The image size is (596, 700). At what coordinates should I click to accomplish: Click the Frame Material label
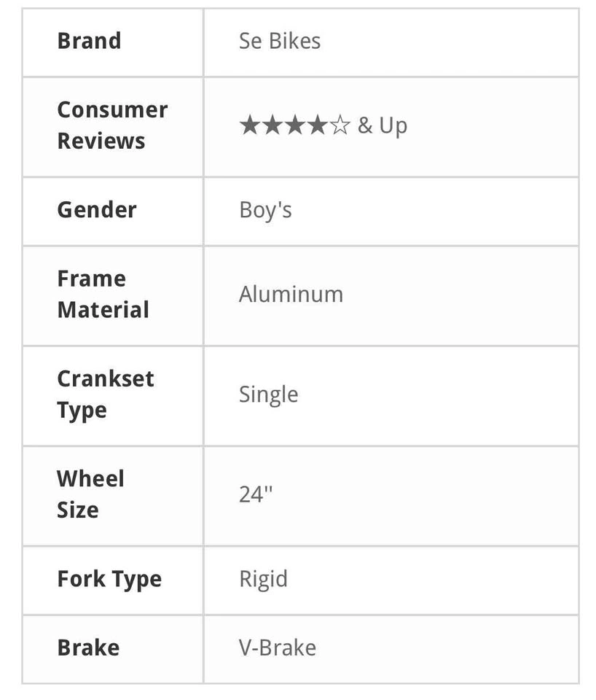pos(103,294)
